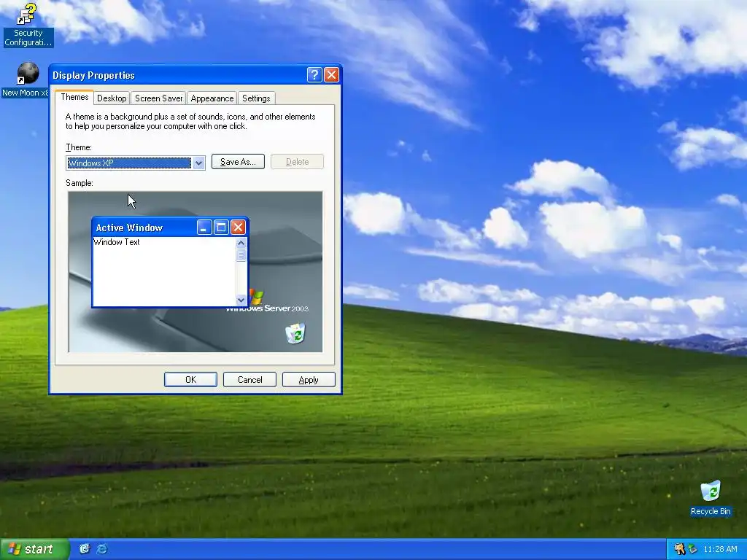Open the Screen Saver tab

point(158,98)
